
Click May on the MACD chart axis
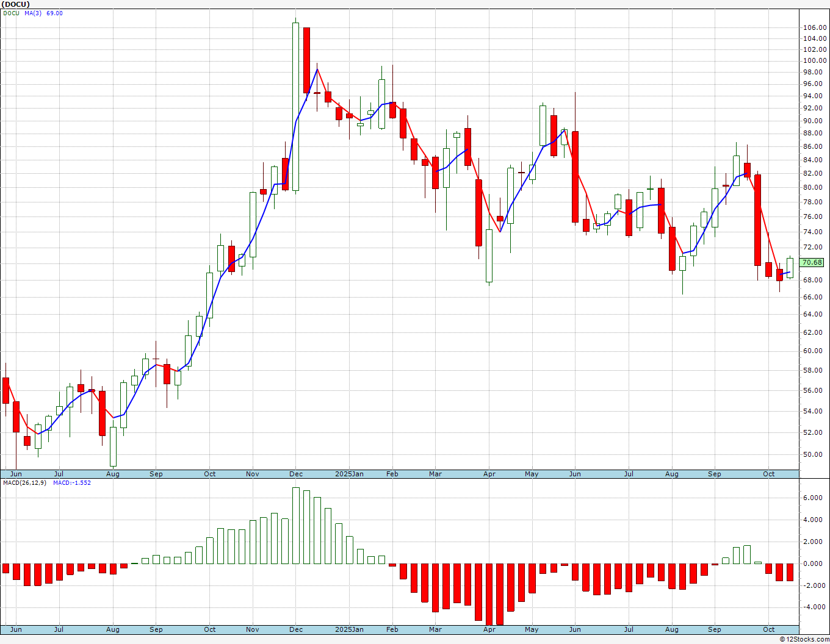pos(532,629)
